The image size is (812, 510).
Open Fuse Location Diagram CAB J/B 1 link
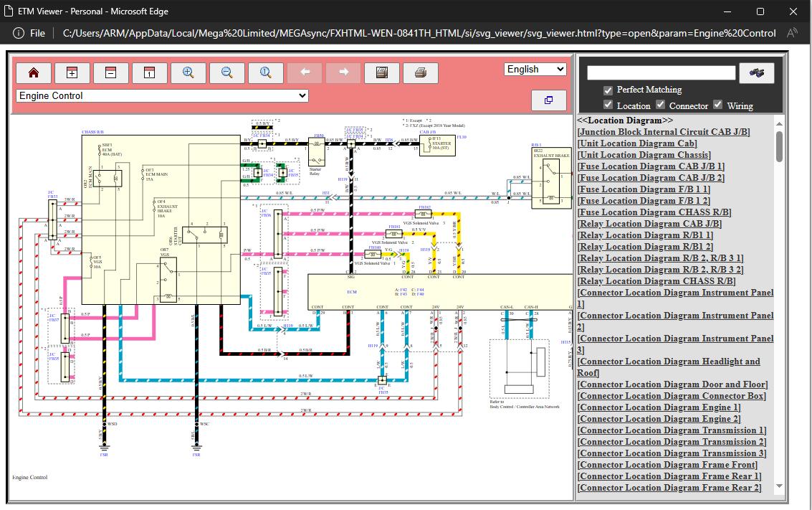tap(651, 166)
